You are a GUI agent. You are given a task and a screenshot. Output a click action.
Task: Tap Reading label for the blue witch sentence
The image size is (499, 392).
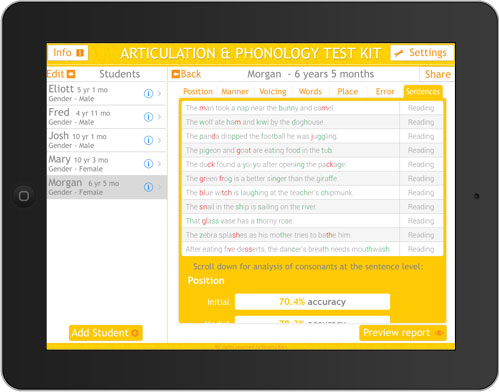tap(421, 193)
